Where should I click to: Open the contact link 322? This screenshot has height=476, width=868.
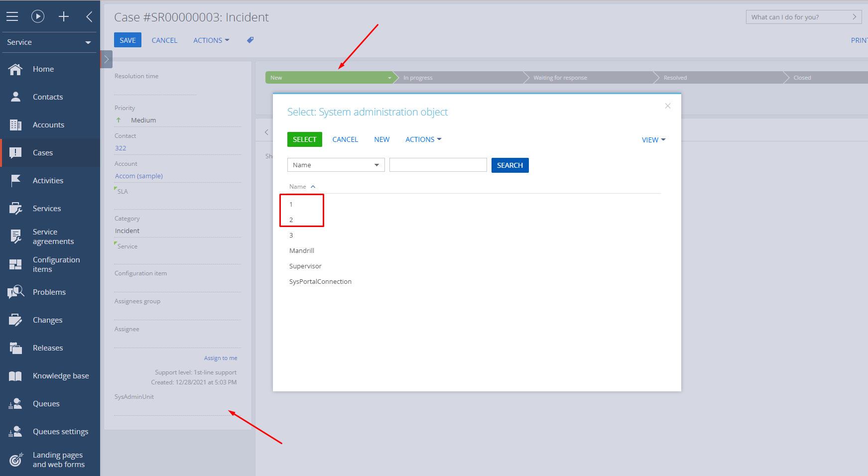[x=121, y=148]
